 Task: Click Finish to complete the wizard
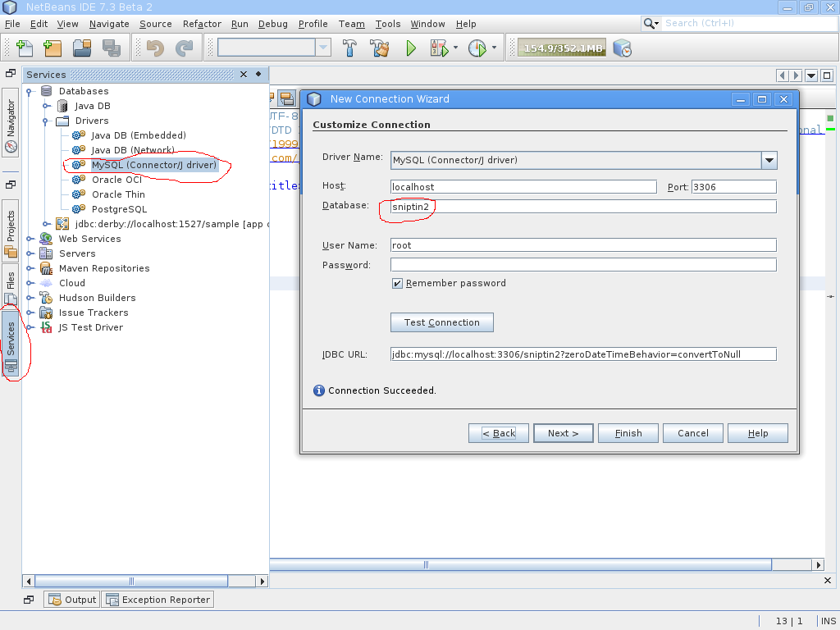click(x=628, y=432)
